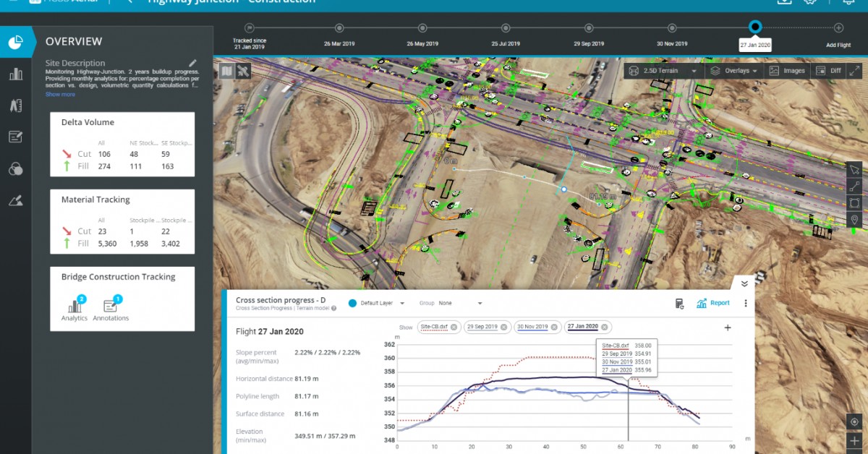The height and width of the screenshot is (454, 868).
Task: Open the terrain-edit sidebar icon at bottom
Action: pyautogui.click(x=16, y=201)
